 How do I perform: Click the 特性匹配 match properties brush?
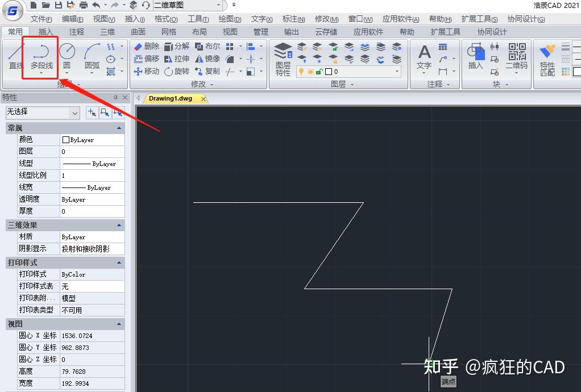click(x=547, y=60)
